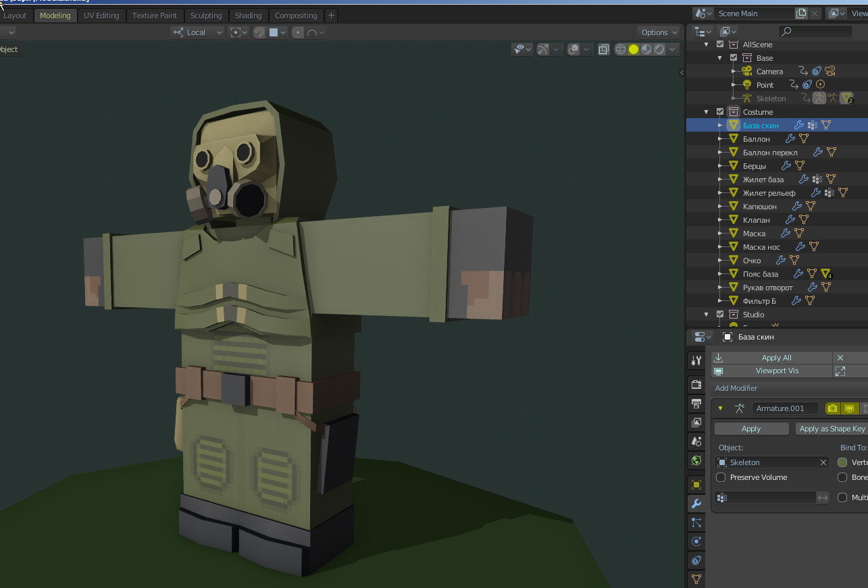Open the overlays dropdown arrow
Screen dimensions: 868x588
(x=586, y=49)
